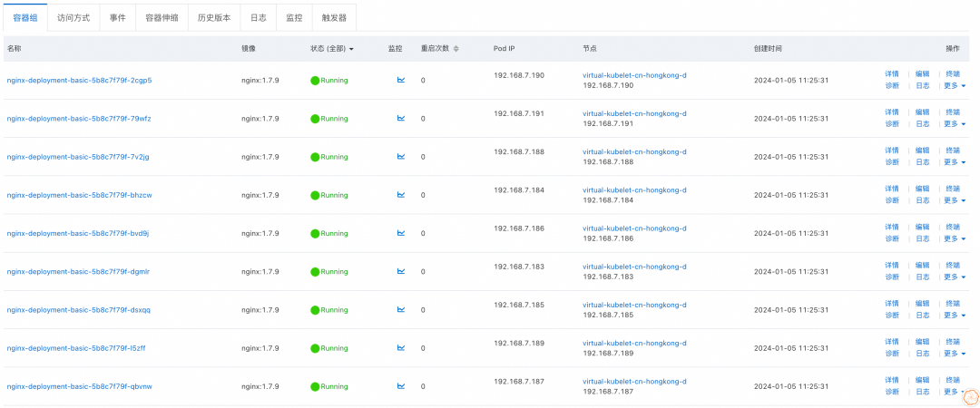Viewport: 980px width, 408px height.
Task: Open node link for Pod IP 192.168.7.184
Action: 634,190
